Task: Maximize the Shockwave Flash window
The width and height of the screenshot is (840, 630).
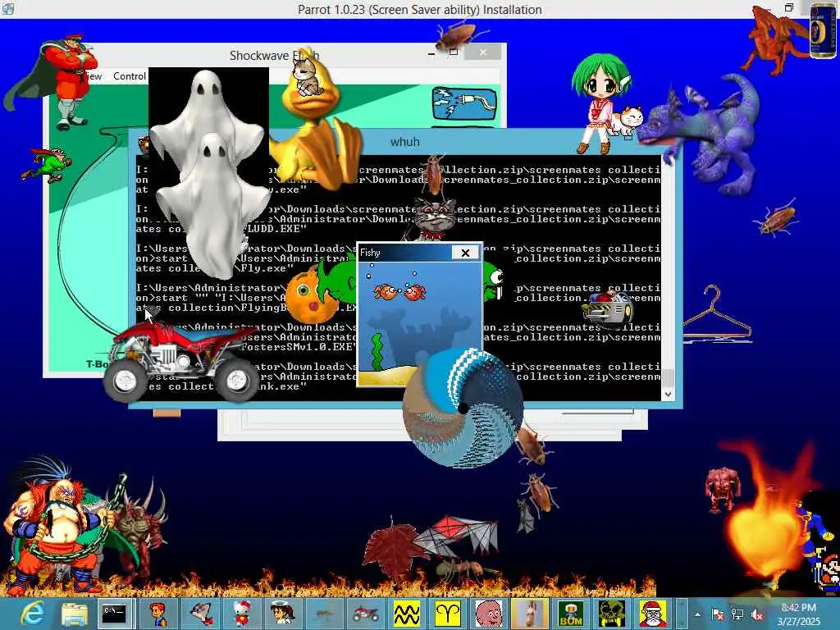Action: point(454,52)
